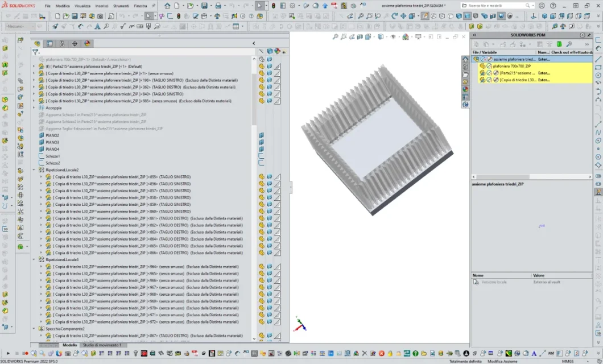Image resolution: width=603 pixels, height=364 pixels.
Task: Select plafoniera 700x700_ZIP in the PDM list
Action: (x=512, y=66)
